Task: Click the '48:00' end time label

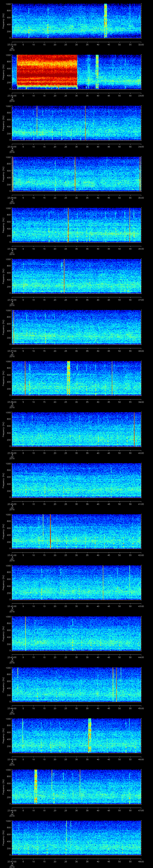Action: click(x=141, y=862)
